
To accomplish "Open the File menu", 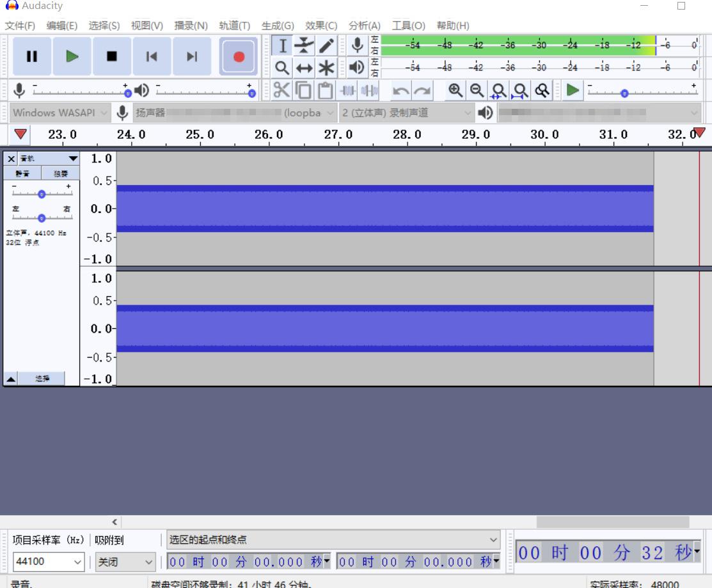I will pos(20,26).
